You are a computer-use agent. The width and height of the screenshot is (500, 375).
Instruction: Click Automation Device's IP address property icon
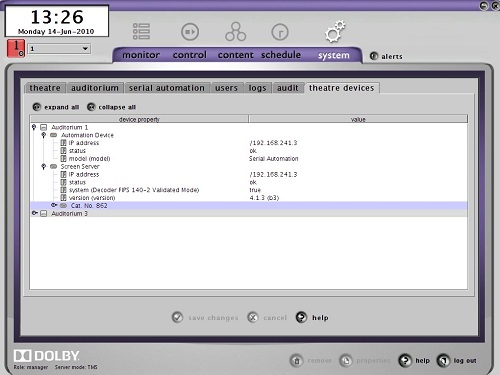click(x=63, y=143)
